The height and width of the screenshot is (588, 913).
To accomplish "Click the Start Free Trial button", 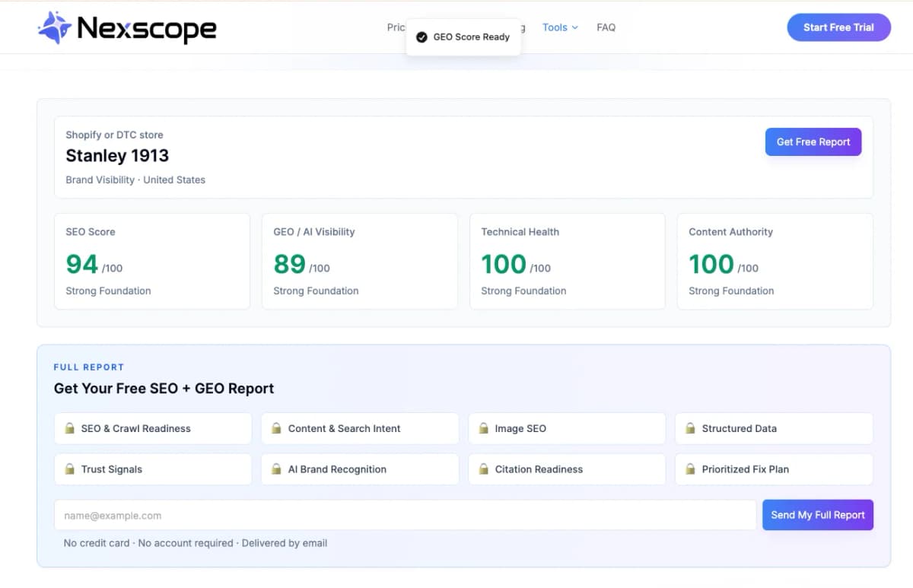I will click(838, 27).
